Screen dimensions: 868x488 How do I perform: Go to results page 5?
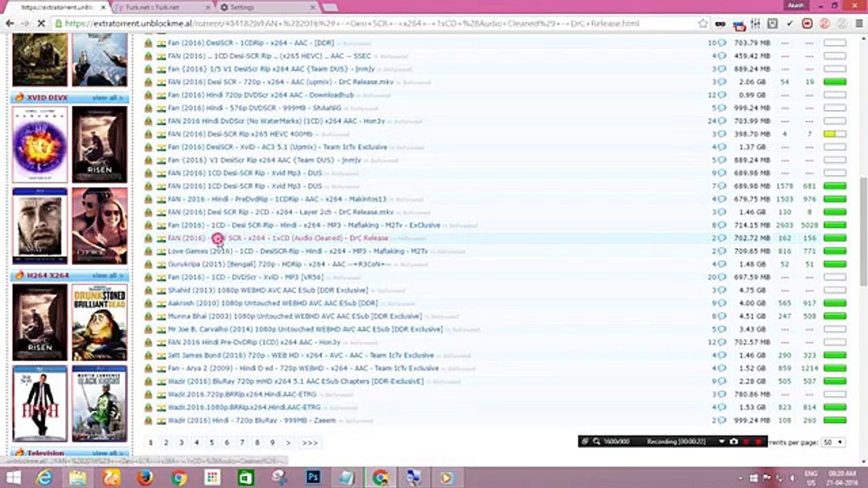pyautogui.click(x=212, y=443)
